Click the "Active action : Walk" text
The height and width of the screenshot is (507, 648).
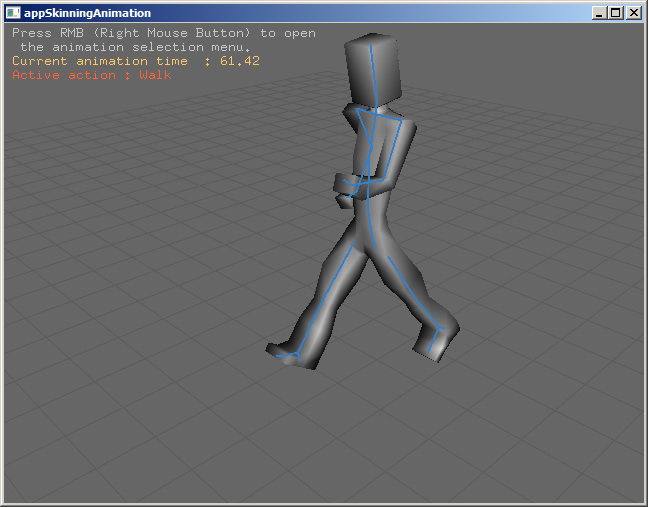click(x=92, y=75)
